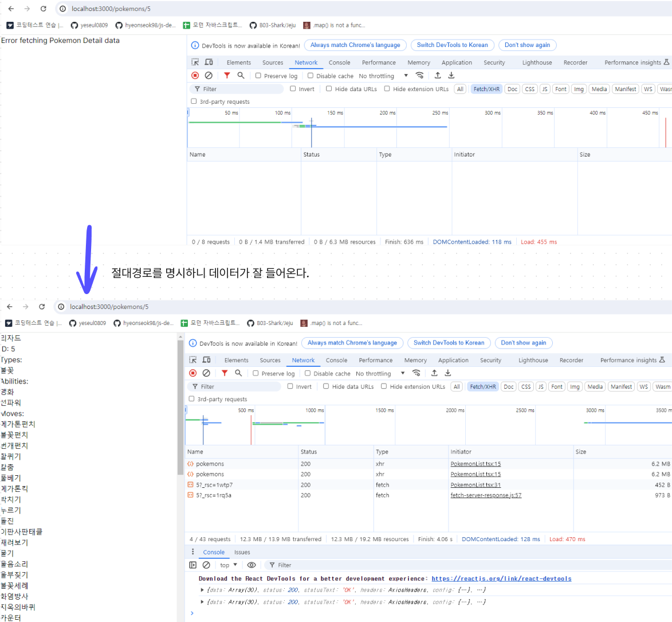The width and height of the screenshot is (672, 622).
Task: Switch to Elements tab in top DevTools
Action: [239, 62]
